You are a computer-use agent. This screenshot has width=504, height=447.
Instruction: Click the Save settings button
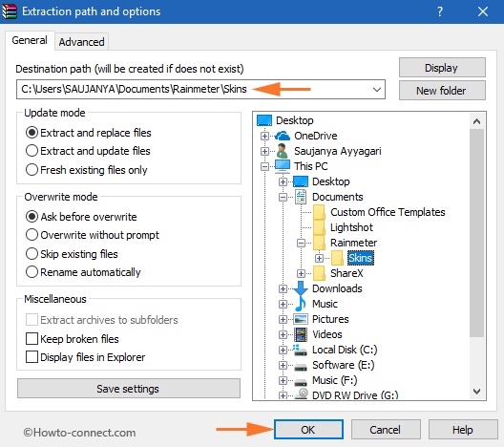(129, 389)
